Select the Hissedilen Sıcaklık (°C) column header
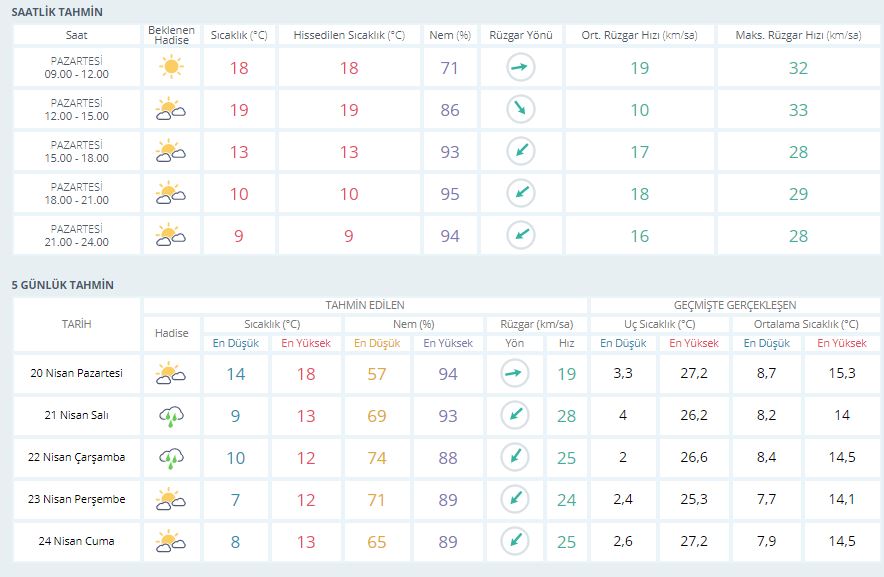 pos(349,35)
